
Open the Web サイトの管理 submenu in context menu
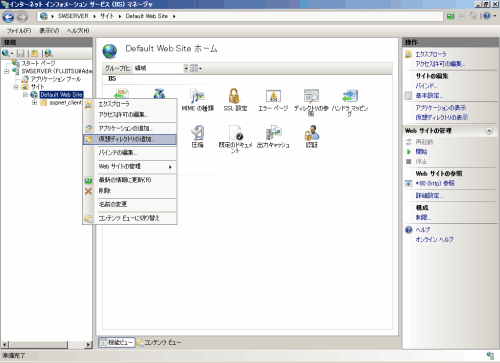[130, 166]
